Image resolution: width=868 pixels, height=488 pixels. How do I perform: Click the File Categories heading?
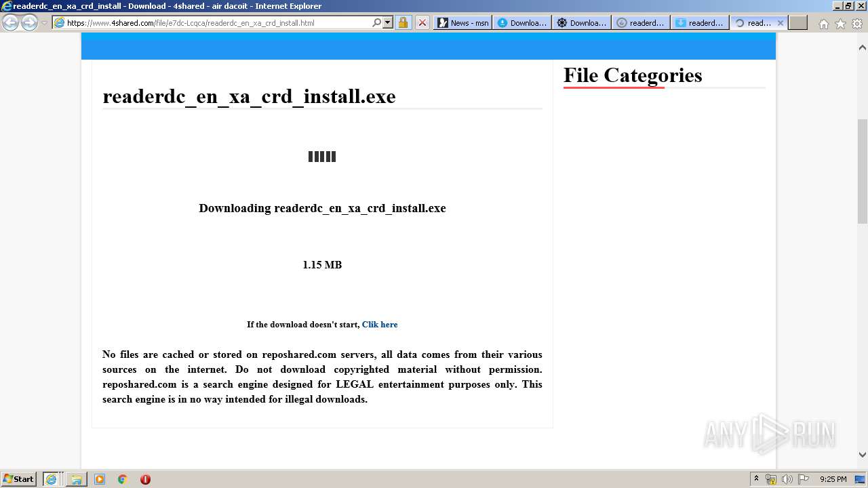633,75
